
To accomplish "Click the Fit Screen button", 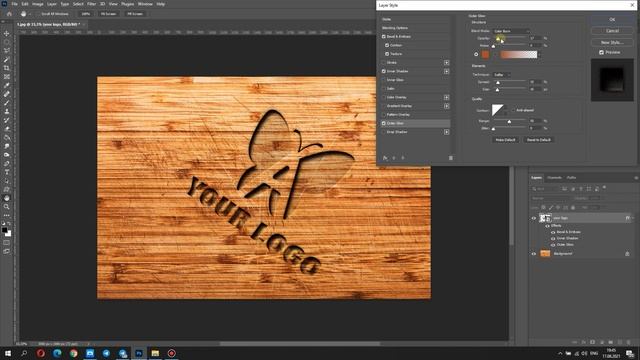I will coord(109,14).
